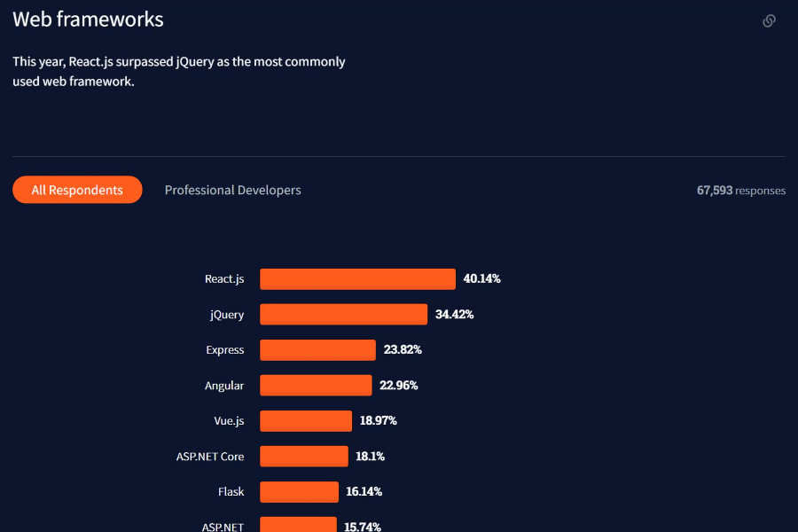Click the React.js surpassed jQuery description text
This screenshot has height=532, width=798.
[x=179, y=71]
